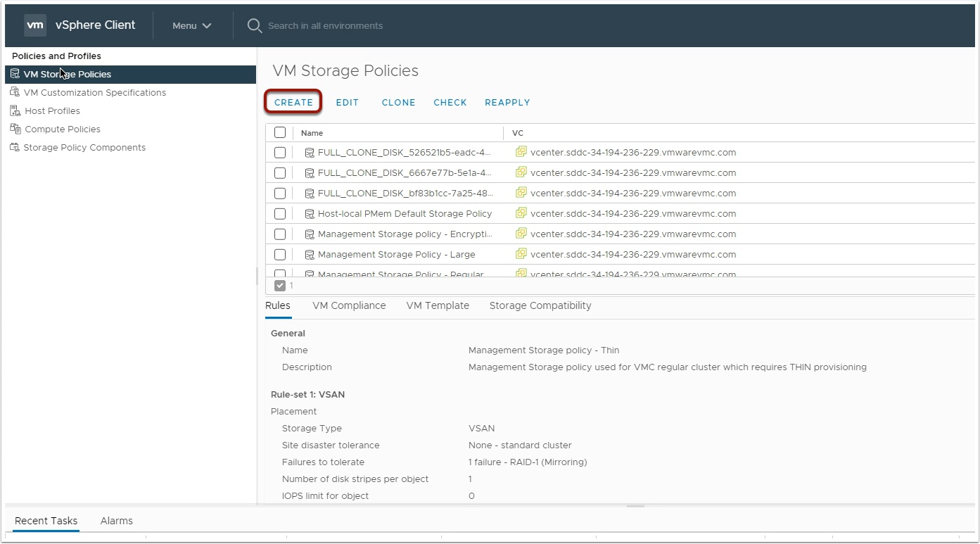The width and height of the screenshot is (980, 544).
Task: Select VM Customization Specifications in sidebar
Action: 95,92
